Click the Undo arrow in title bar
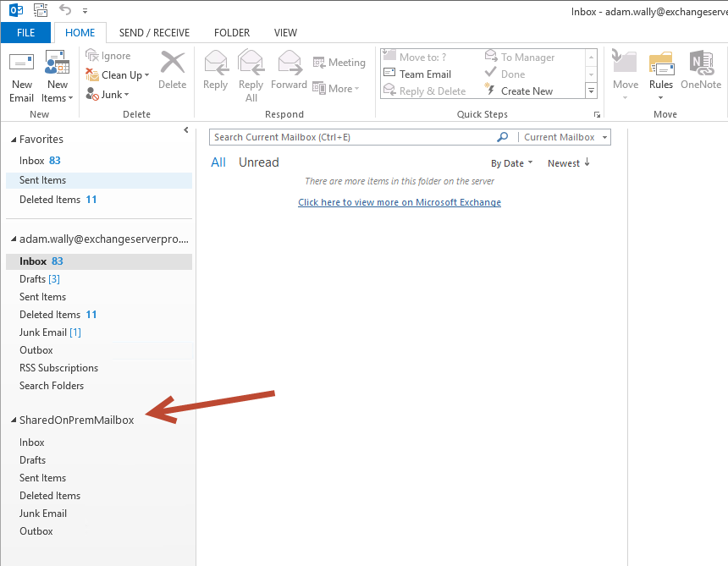The width and height of the screenshot is (728, 566). [65, 10]
